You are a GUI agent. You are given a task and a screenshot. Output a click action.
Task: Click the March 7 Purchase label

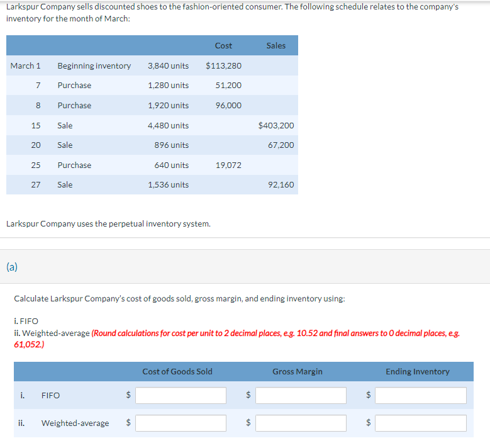(x=74, y=86)
